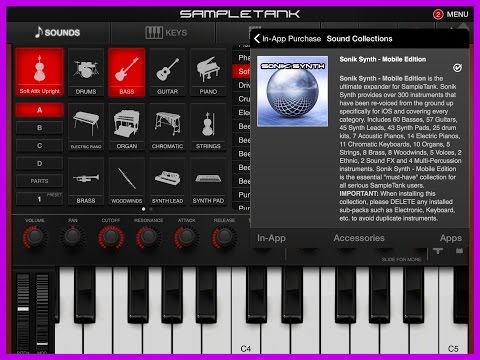
Task: Open the Keys tab
Action: (166, 32)
